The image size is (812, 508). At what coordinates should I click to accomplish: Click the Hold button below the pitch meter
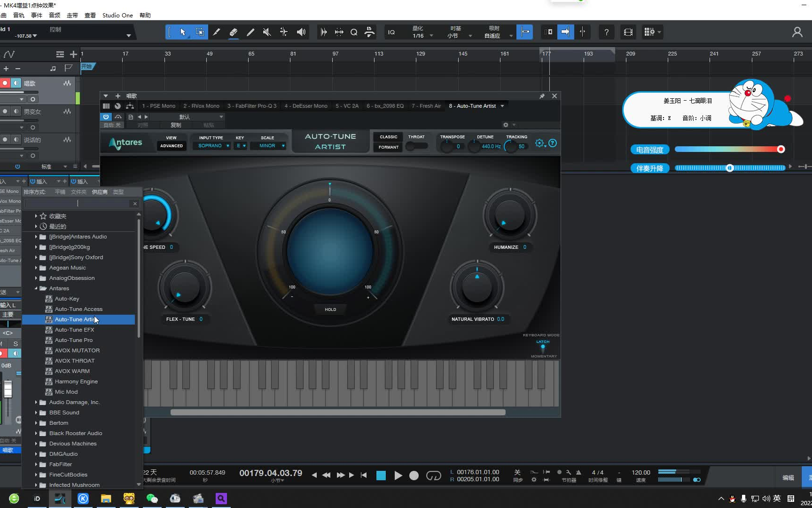click(x=330, y=310)
